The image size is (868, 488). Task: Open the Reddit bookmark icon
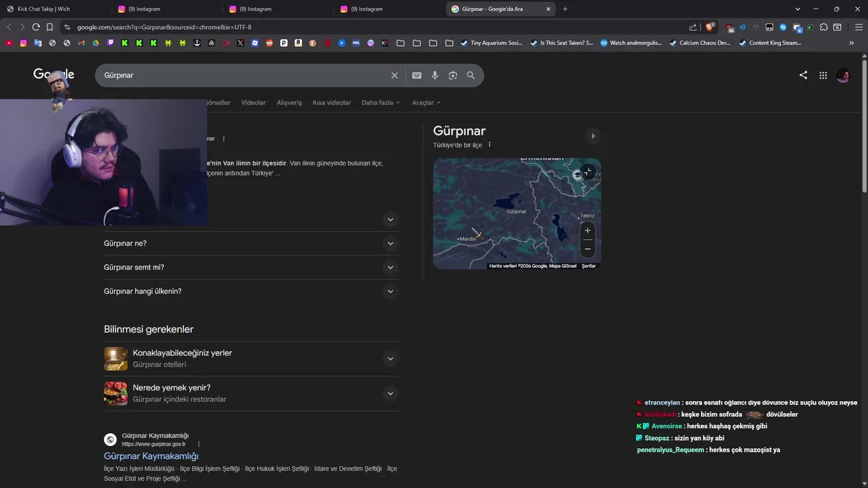[x=269, y=43]
